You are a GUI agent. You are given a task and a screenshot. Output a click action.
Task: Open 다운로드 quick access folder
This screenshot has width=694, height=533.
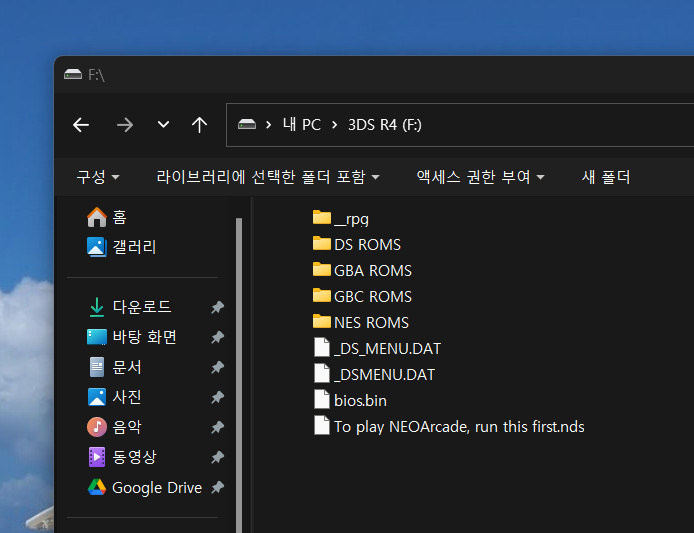pyautogui.click(x=129, y=307)
